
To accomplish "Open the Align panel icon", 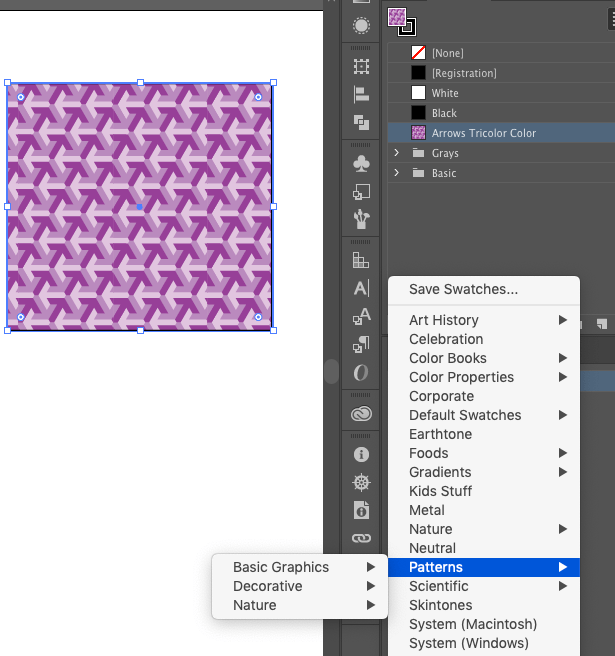I will point(361,95).
